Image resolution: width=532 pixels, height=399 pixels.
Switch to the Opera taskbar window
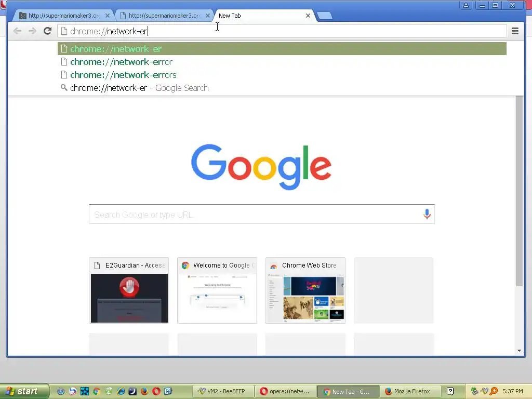click(285, 391)
